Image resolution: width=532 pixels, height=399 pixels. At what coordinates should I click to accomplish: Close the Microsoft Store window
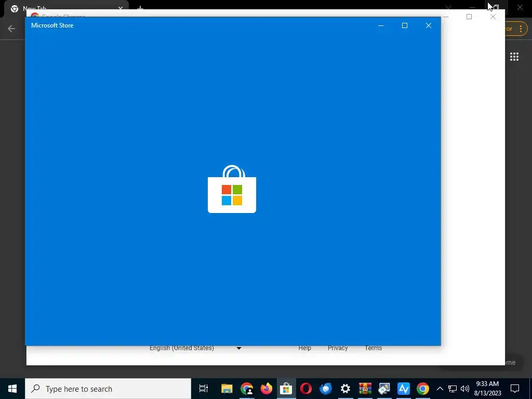click(x=429, y=25)
